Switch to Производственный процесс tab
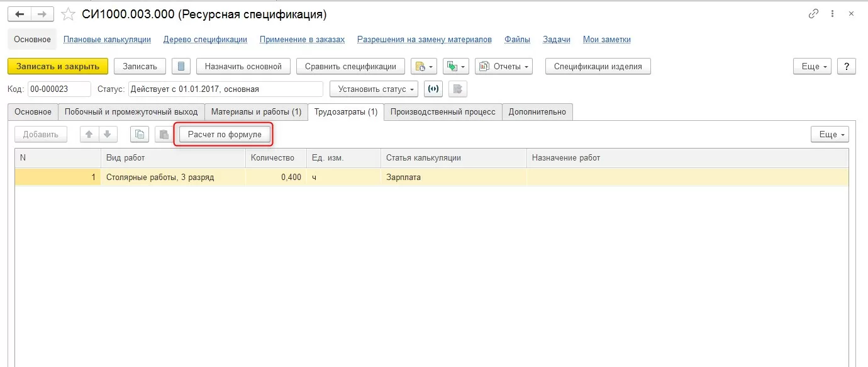Screen dimensions: 868x367 click(x=443, y=112)
